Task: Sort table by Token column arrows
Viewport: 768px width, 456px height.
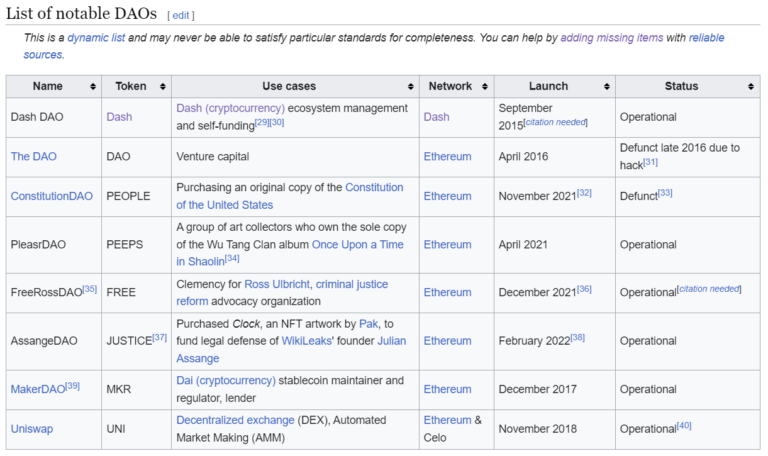Action: [x=162, y=87]
